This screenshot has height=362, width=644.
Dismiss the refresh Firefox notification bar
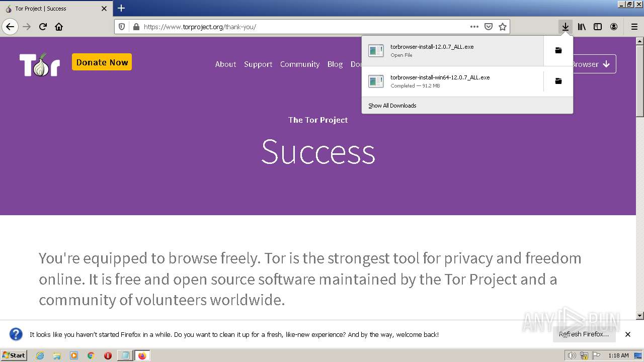pos(628,334)
